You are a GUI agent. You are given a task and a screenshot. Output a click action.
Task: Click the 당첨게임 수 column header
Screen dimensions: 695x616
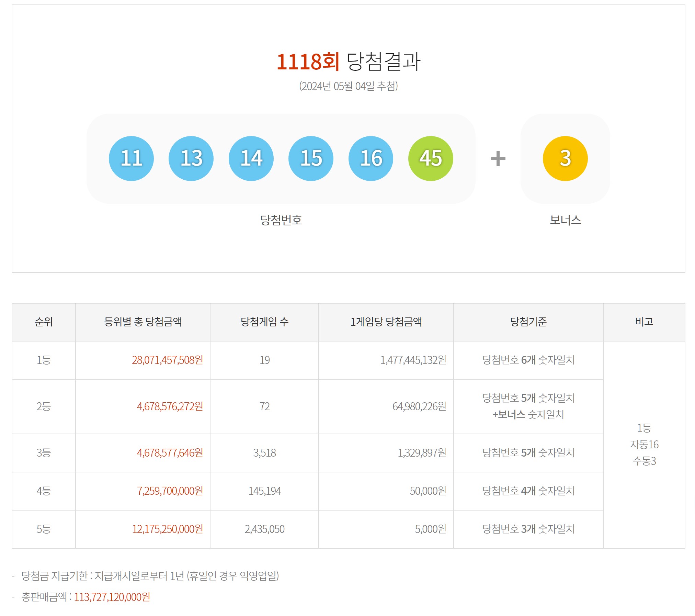[x=264, y=322]
